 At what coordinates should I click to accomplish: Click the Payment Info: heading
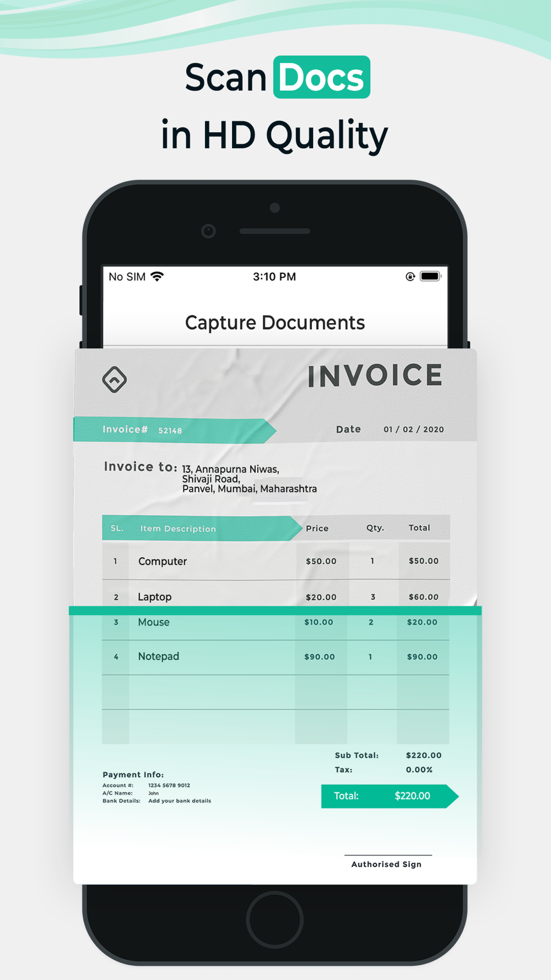tap(133, 774)
